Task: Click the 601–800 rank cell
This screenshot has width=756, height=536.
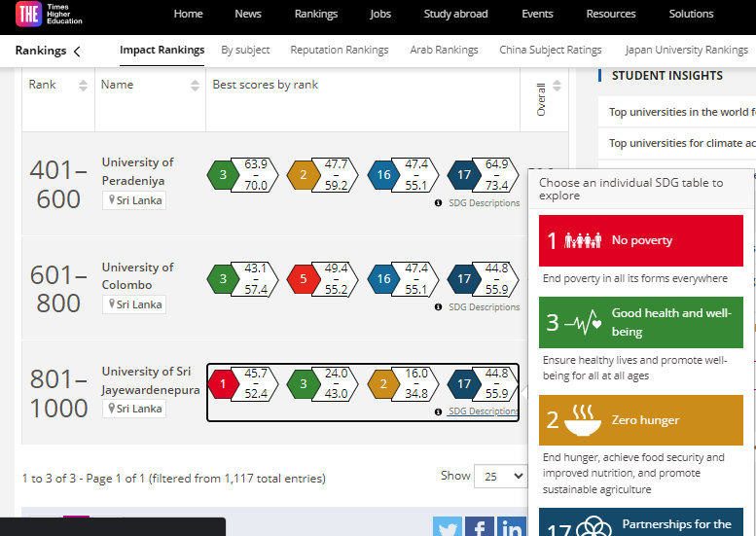Action: (58, 289)
